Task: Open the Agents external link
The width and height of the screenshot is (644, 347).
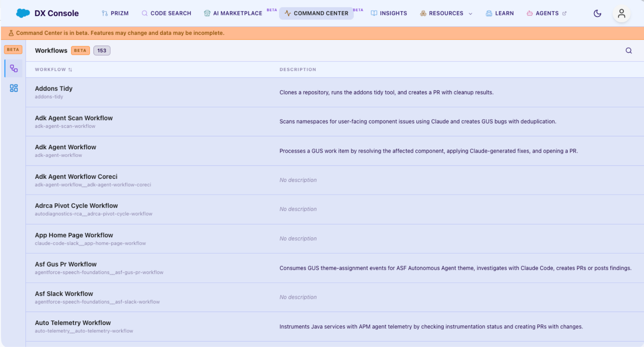Action: click(x=547, y=13)
